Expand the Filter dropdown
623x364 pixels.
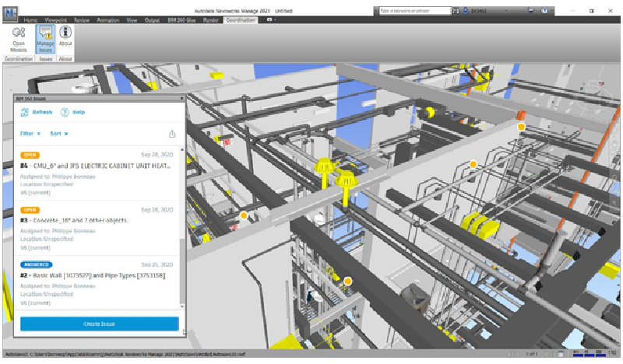point(30,134)
